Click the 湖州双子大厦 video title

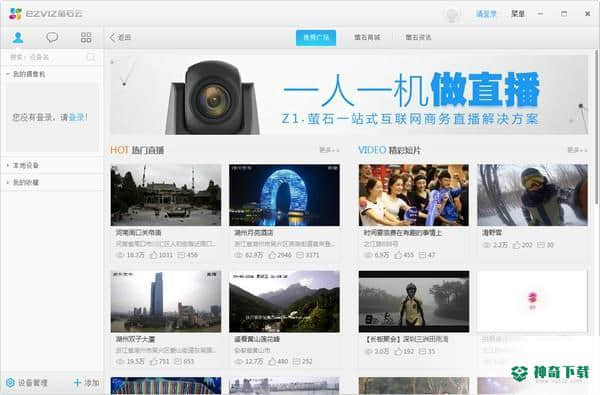pos(135,339)
